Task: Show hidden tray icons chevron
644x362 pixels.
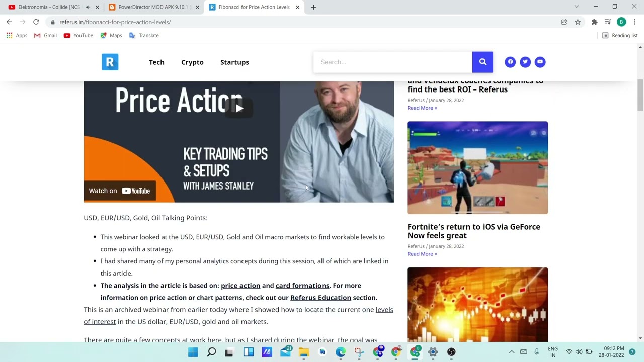Action: (x=512, y=352)
